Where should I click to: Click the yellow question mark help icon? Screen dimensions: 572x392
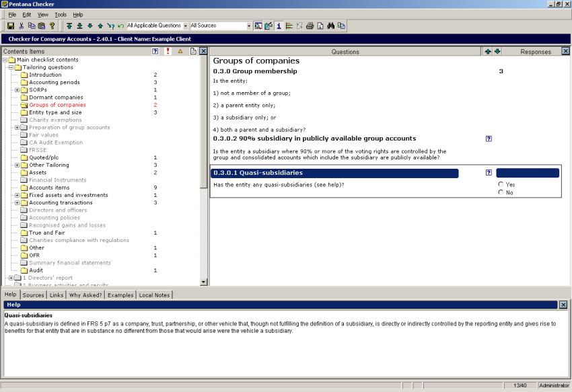click(52, 26)
